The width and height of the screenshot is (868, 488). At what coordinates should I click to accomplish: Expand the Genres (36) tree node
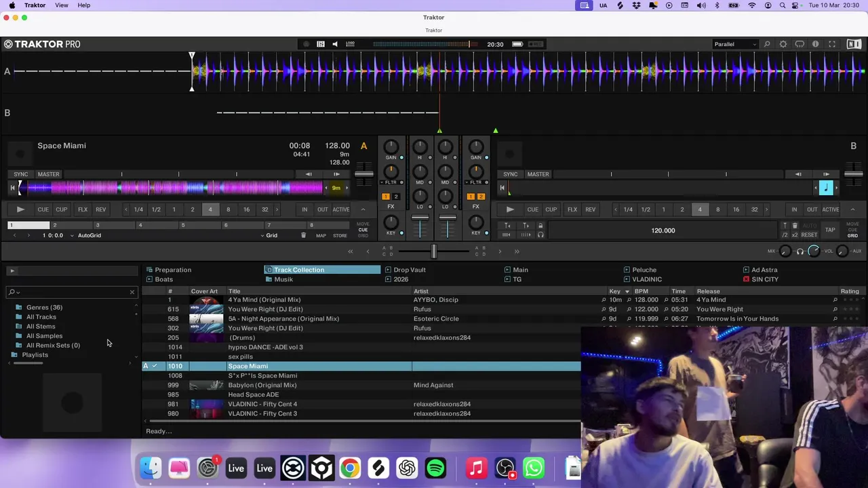(x=19, y=308)
